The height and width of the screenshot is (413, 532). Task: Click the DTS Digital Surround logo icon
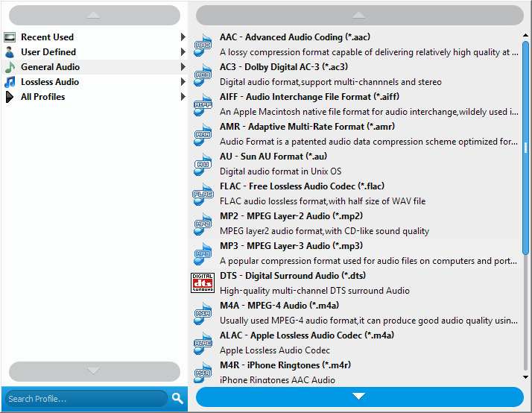(203, 283)
